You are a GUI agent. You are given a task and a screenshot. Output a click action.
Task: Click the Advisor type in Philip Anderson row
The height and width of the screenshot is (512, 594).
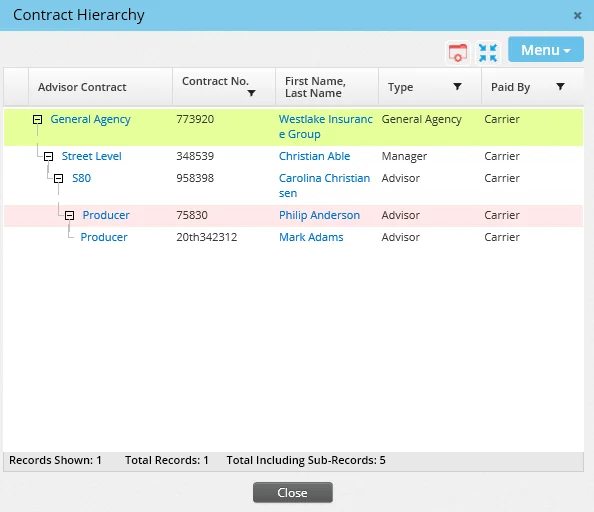400,215
